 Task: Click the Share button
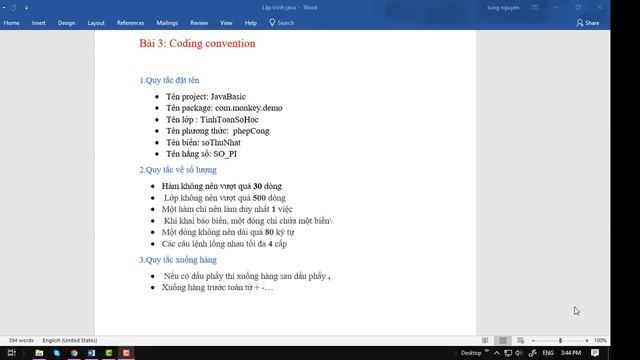[x=588, y=23]
